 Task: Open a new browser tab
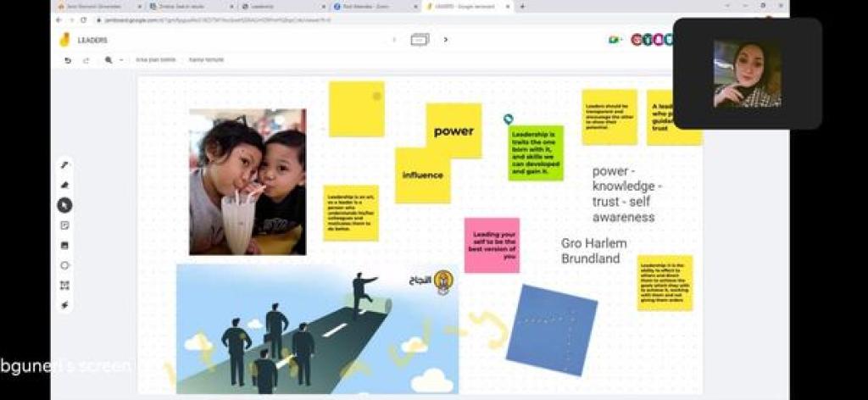[x=522, y=6]
